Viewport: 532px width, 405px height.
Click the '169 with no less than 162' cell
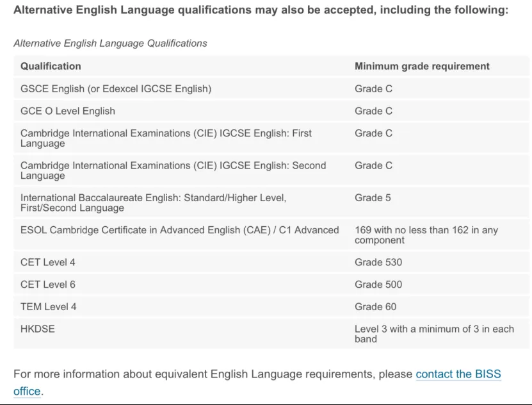426,235
